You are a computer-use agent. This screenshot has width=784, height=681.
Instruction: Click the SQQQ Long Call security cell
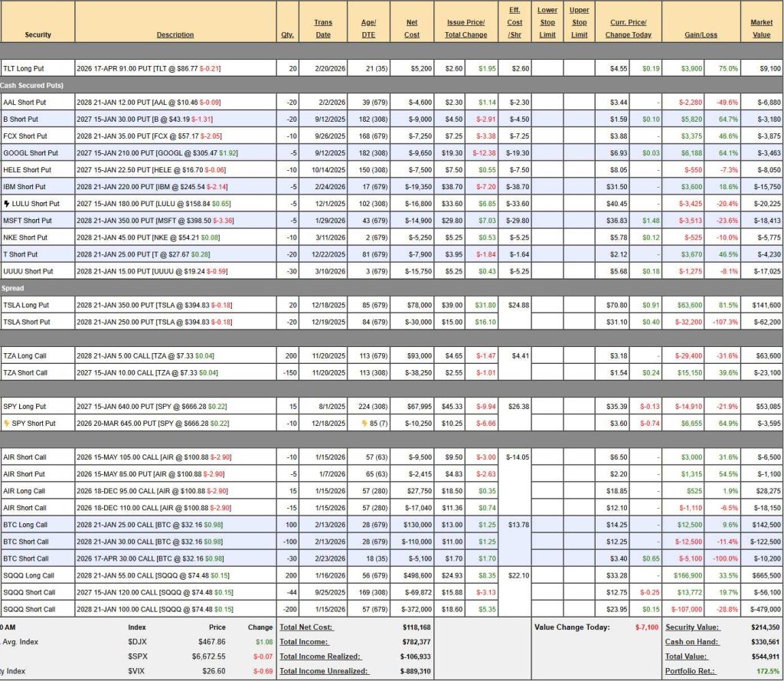pyautogui.click(x=28, y=575)
